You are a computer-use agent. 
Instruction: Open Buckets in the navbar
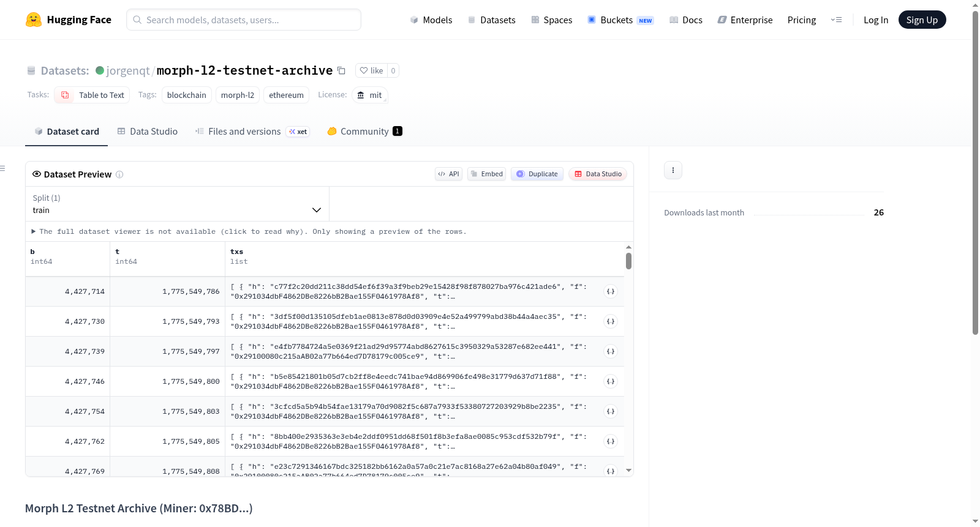click(620, 20)
